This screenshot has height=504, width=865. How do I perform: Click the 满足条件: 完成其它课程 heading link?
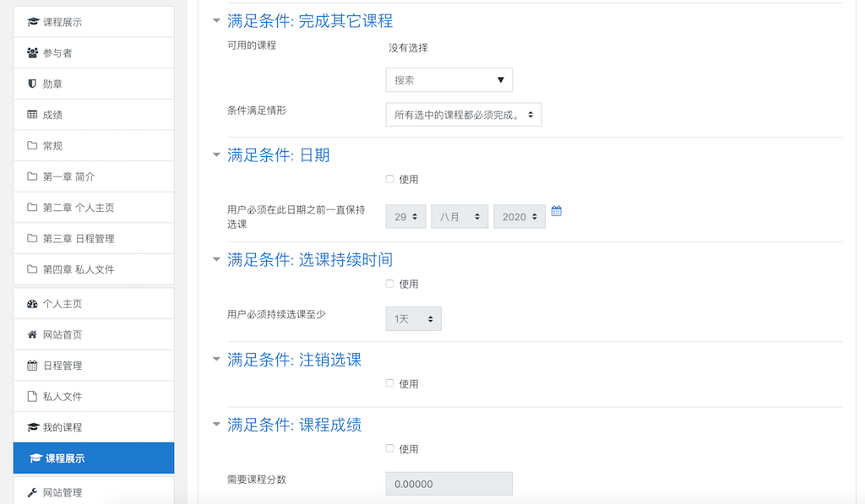[x=310, y=21]
